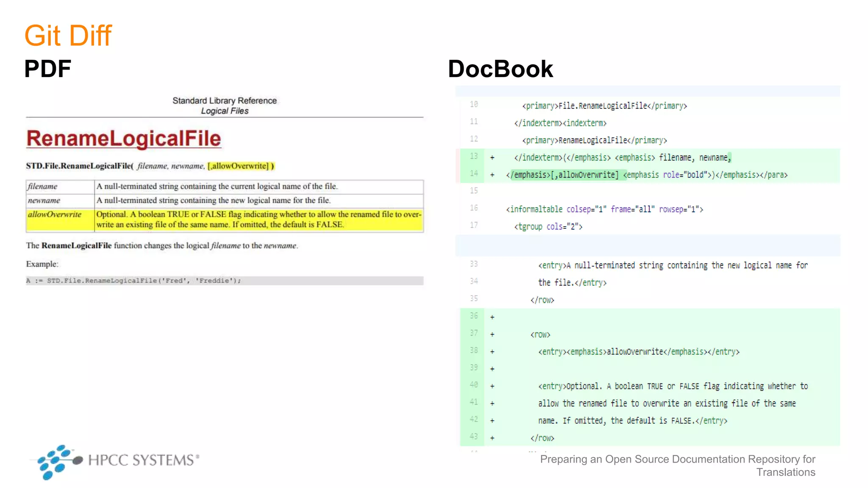This screenshot has height=488, width=868.
Task: Click the plus marker on diff line 43
Action: (x=492, y=438)
